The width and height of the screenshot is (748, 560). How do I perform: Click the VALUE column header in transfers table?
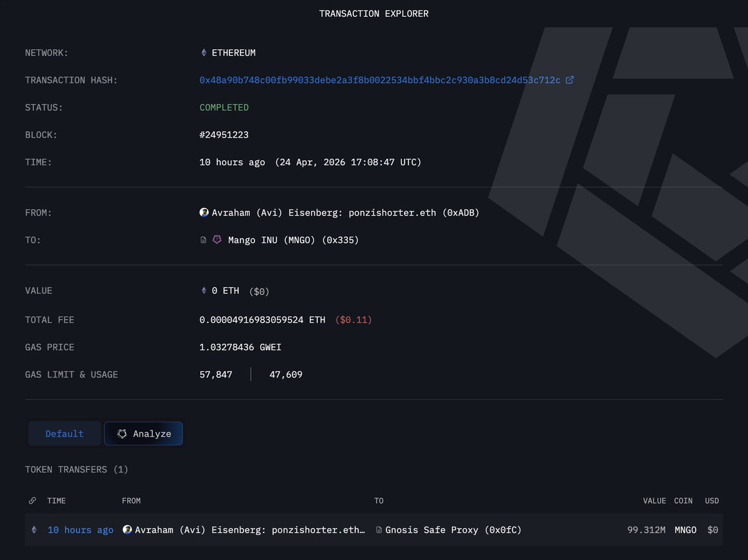point(654,501)
